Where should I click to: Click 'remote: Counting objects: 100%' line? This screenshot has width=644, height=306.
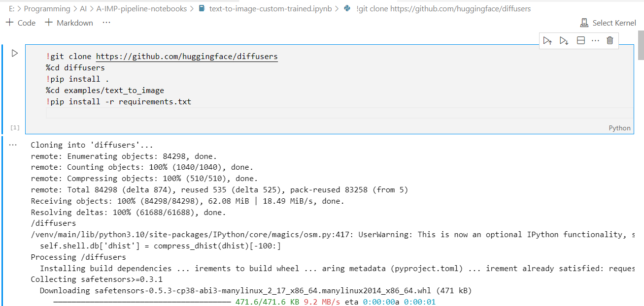[x=142, y=167]
